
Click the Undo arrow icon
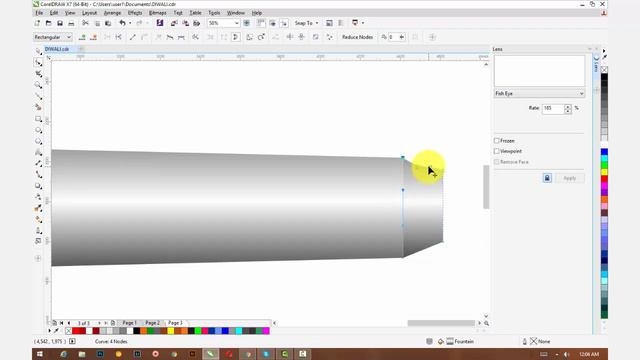point(122,23)
